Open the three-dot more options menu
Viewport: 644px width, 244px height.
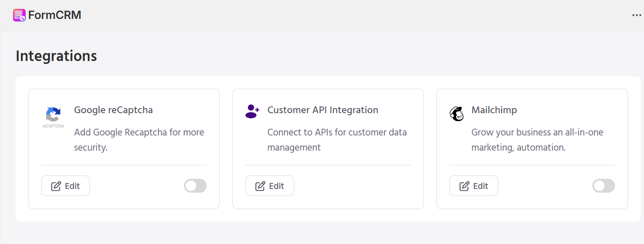(x=637, y=16)
